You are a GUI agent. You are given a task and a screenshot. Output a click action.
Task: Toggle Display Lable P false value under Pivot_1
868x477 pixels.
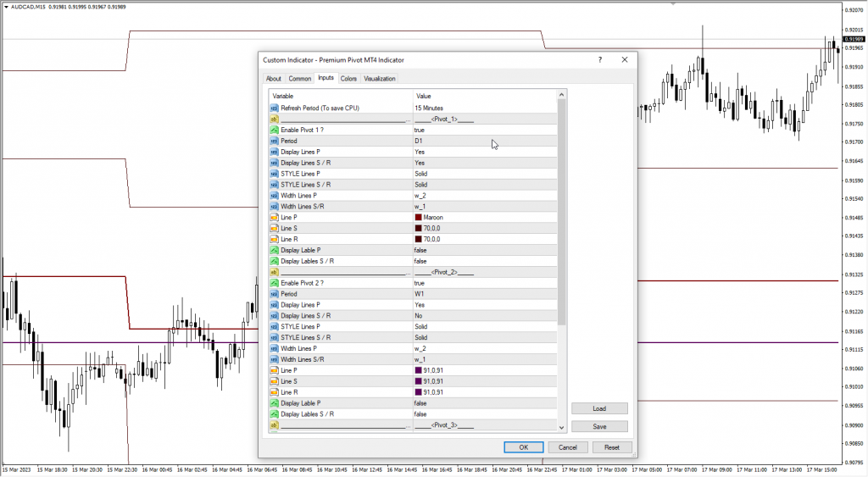click(x=420, y=251)
